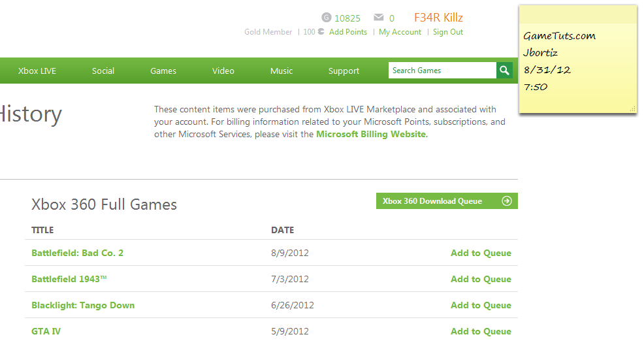Select the Games menu item
Screen dimensions: 644x341
163,71
